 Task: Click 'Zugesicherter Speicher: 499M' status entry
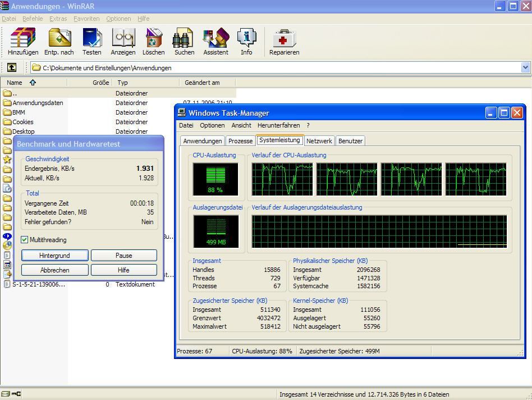[340, 351]
